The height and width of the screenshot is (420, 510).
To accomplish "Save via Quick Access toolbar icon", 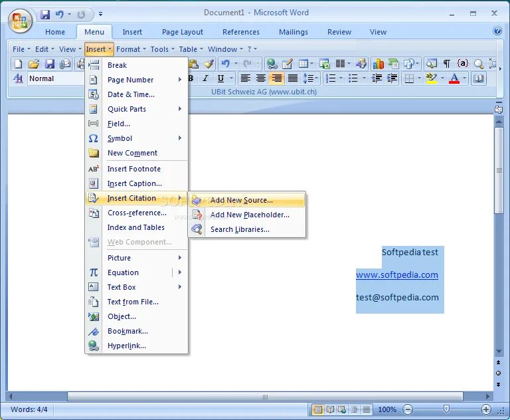I will pyautogui.click(x=45, y=15).
